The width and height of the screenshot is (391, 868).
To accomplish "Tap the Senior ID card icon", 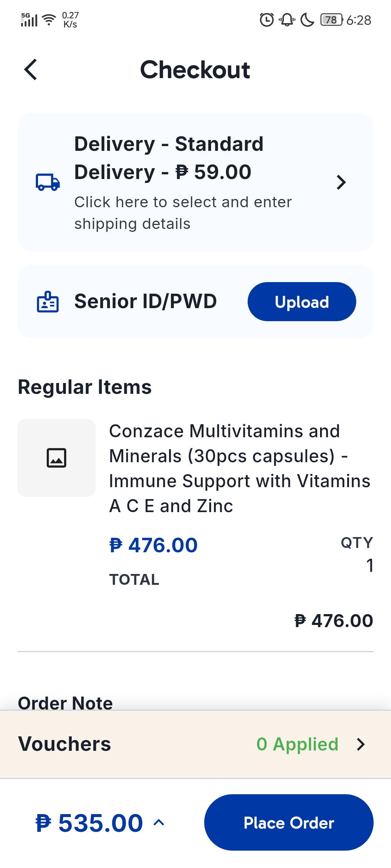I will click(48, 302).
